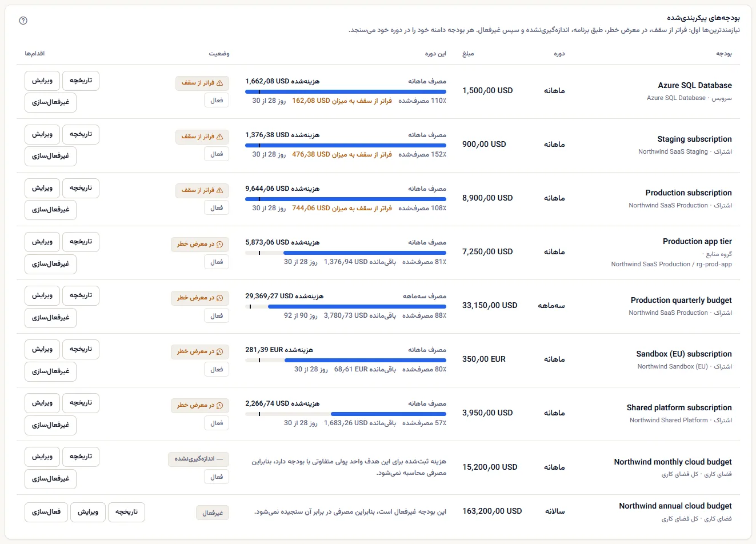
Task: Click the بودجه‌های پیکربندی‌شده heading
Action: tap(703, 18)
